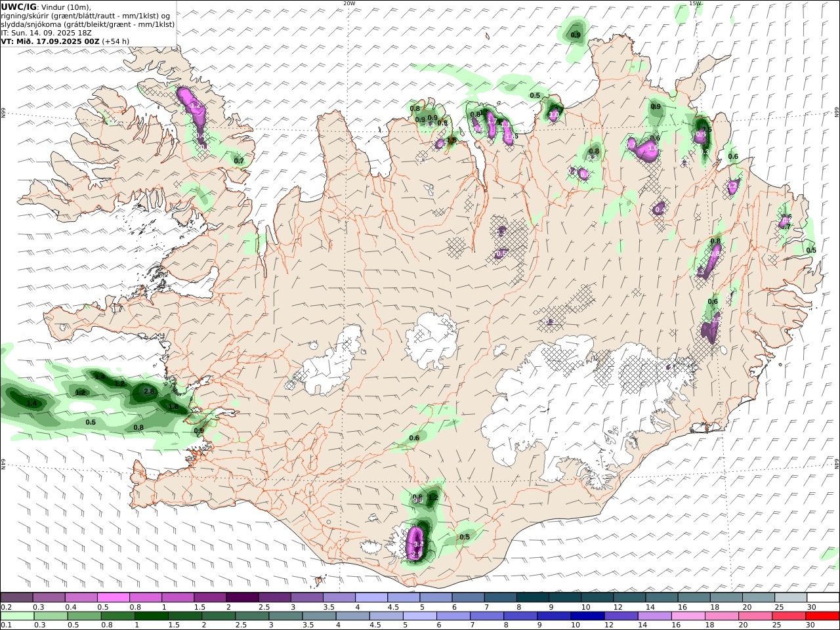This screenshot has height=630, width=840.
Task: Click the dark mauve 0.2 swatch in snow legend
Action: [16, 598]
